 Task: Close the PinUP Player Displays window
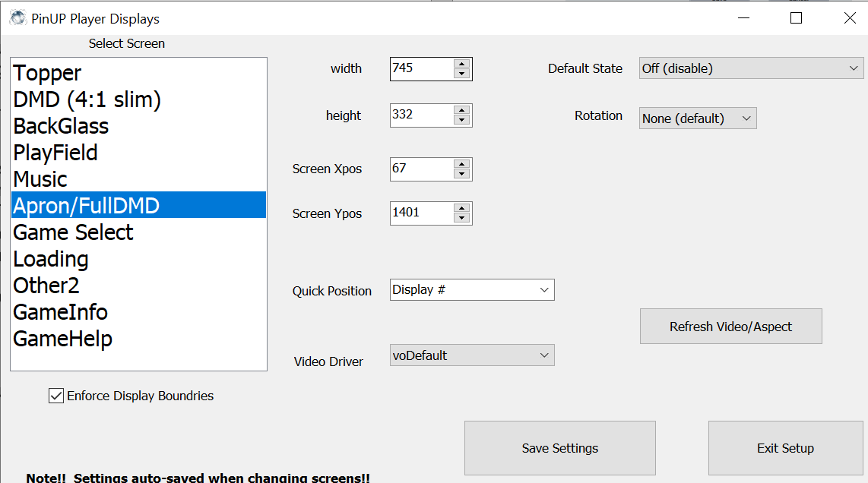(x=850, y=18)
